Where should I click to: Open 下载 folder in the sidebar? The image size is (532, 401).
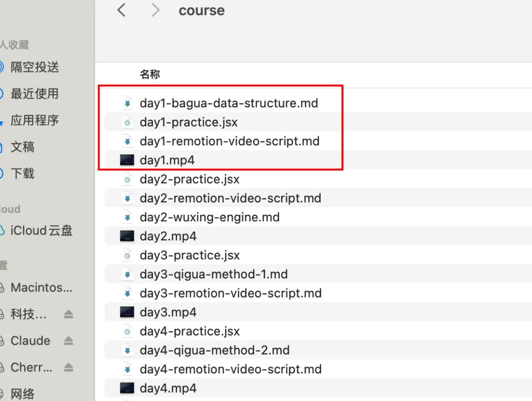point(23,173)
